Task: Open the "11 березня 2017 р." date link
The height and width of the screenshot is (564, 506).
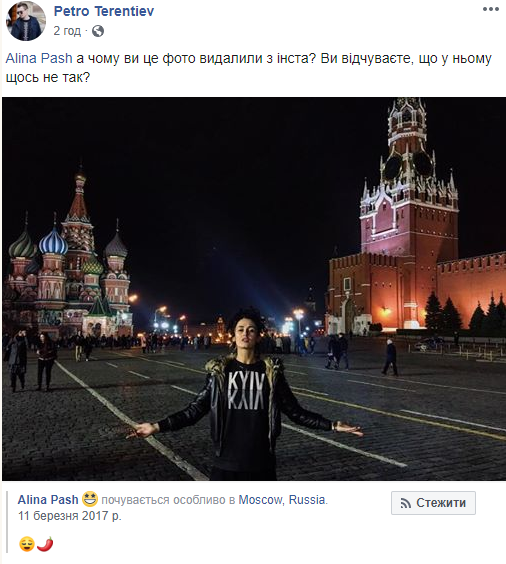Action: (70, 516)
